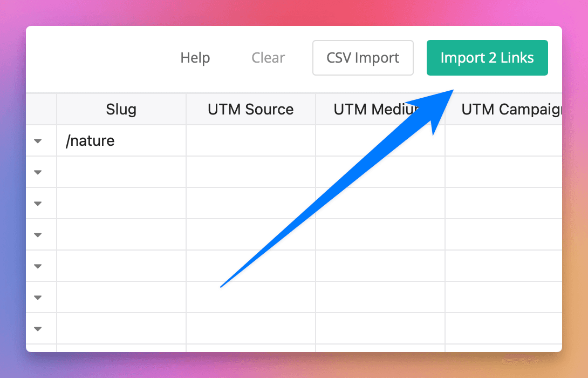Click the UTM Medium cell on the first row
This screenshot has width=588, height=378.
(x=380, y=140)
